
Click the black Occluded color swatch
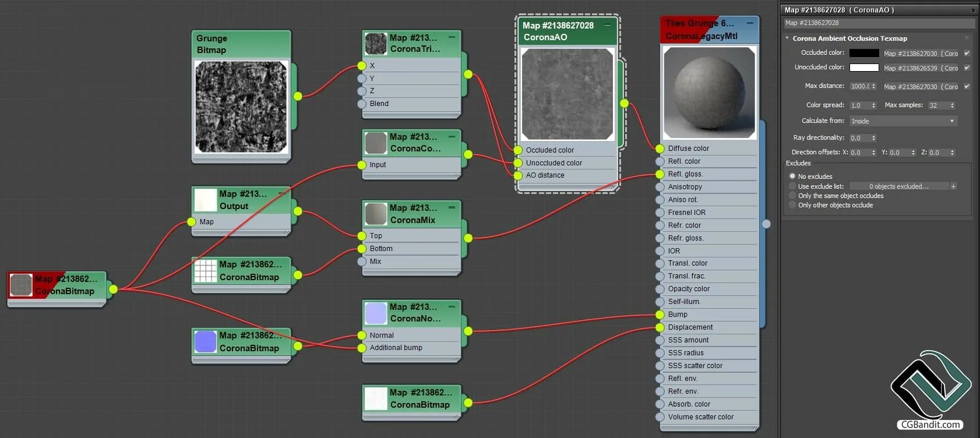864,53
